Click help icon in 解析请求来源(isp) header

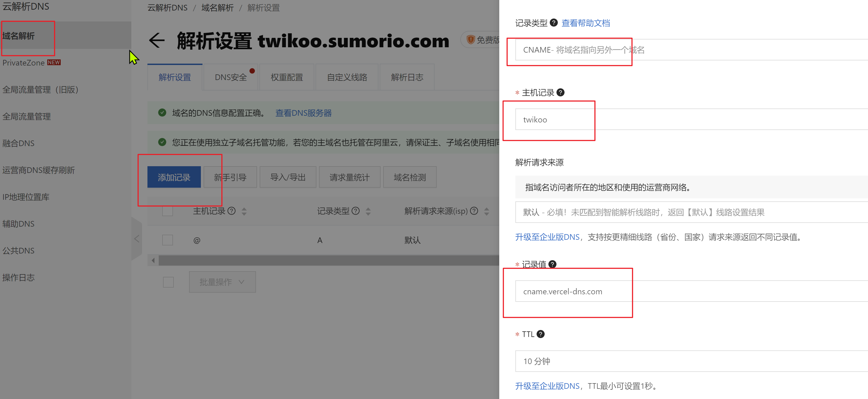point(474,211)
